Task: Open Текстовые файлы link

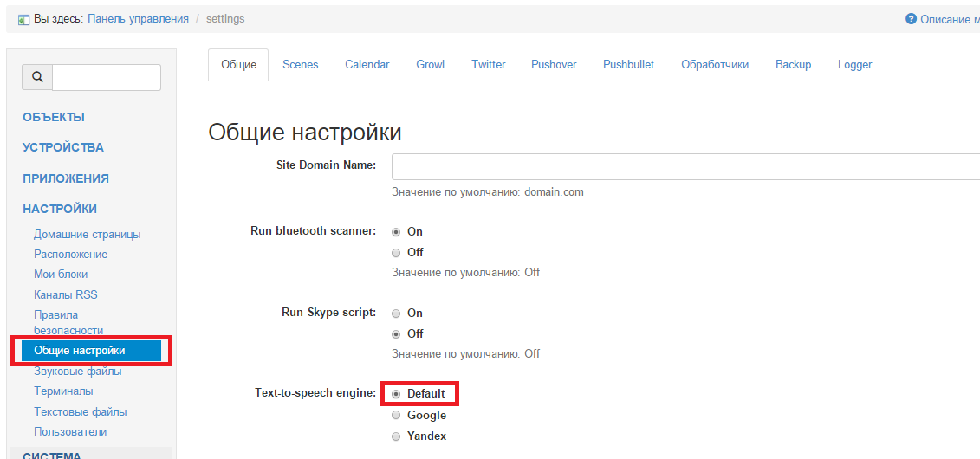Action: (x=81, y=412)
